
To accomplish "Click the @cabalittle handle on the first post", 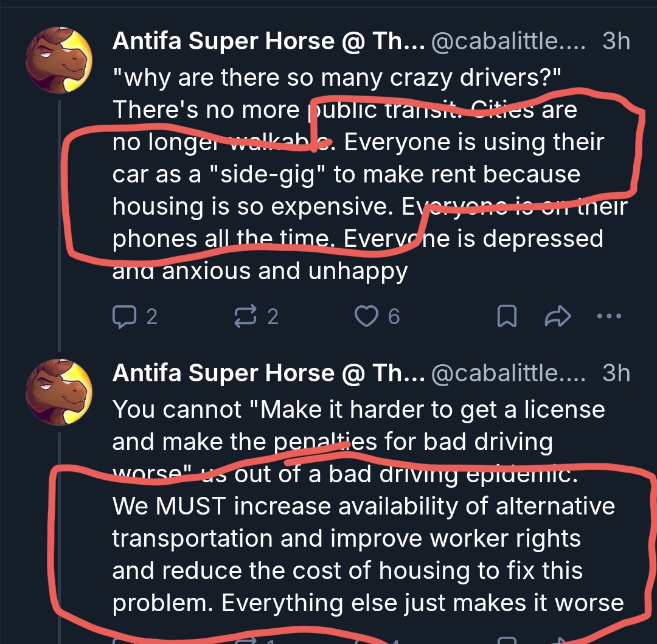I will coord(508,41).
